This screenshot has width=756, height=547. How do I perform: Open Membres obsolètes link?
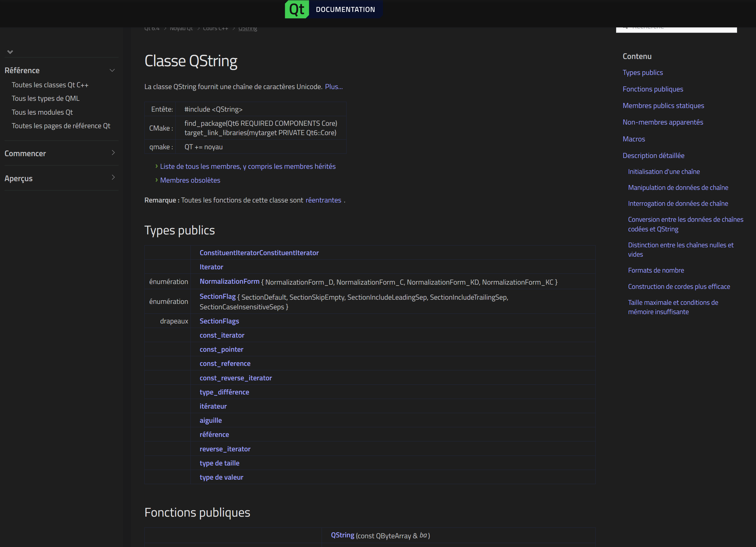[x=190, y=180]
